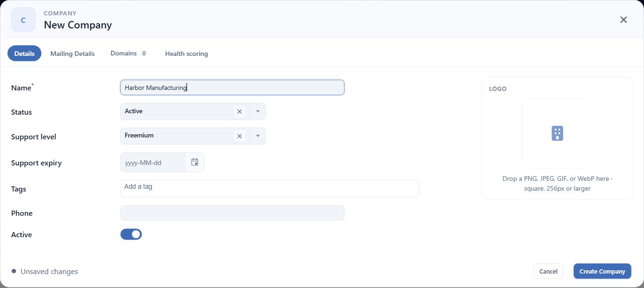
Task: Switch to the Details tab
Action: [24, 54]
